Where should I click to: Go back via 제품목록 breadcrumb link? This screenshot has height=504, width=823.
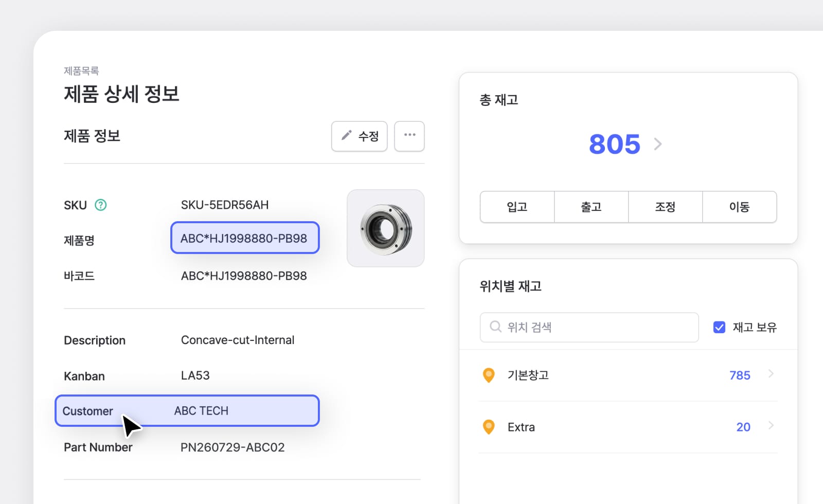(81, 71)
